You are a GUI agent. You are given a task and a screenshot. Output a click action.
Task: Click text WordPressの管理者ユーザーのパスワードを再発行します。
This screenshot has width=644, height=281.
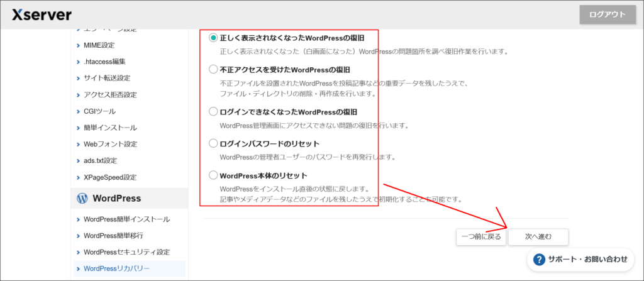tap(308, 157)
